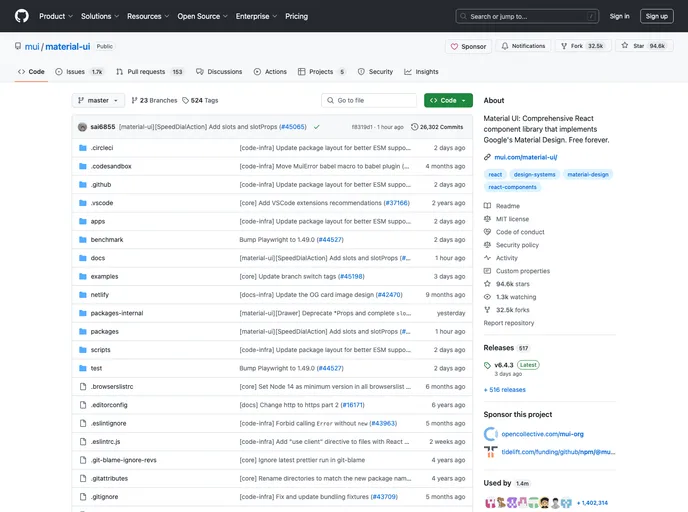688x512 pixels.
Task: Click the green commit status checkmark
Action: pyautogui.click(x=316, y=127)
